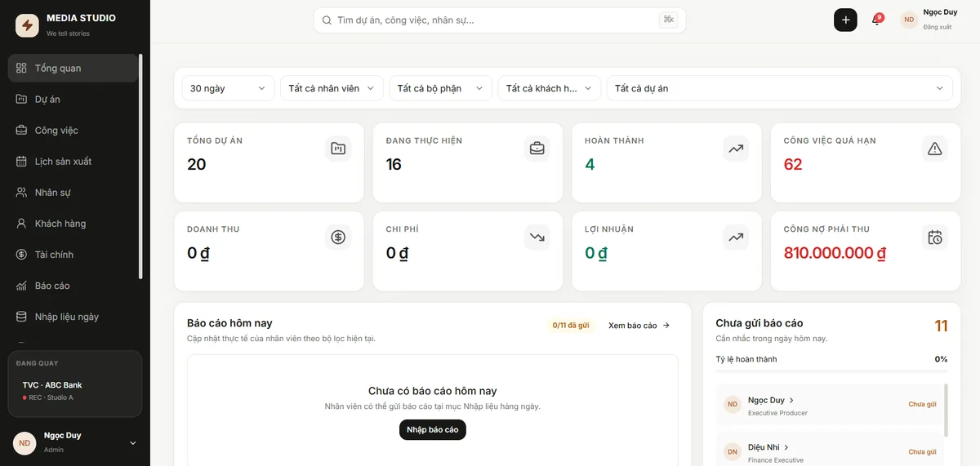Click the Nhập báo cáo button

(x=433, y=429)
